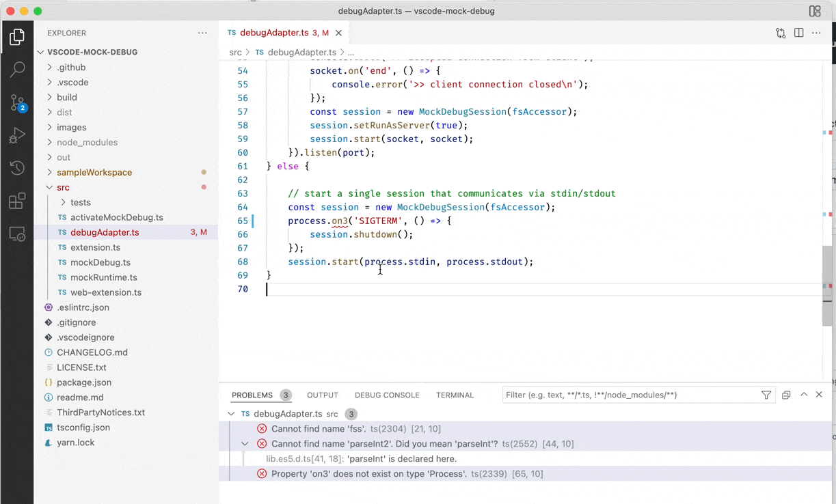Open 'Cannot find name fss' problem
The width and height of the screenshot is (836, 504).
click(318, 429)
